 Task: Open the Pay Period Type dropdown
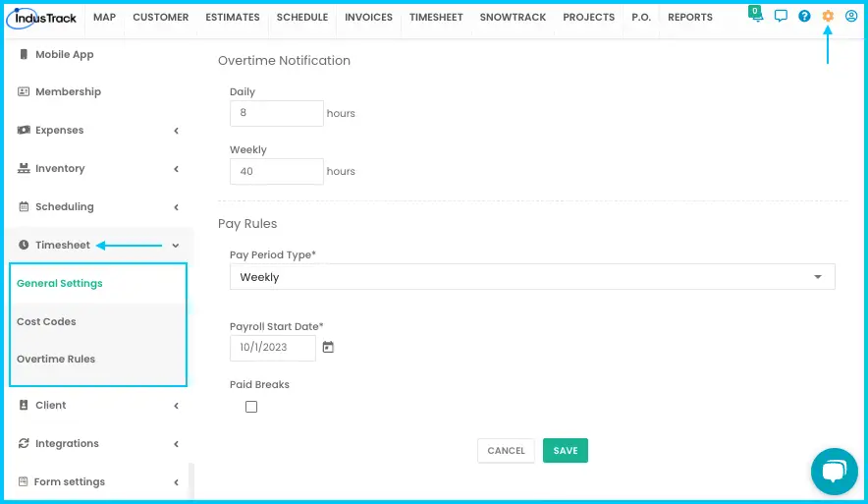[x=532, y=277]
